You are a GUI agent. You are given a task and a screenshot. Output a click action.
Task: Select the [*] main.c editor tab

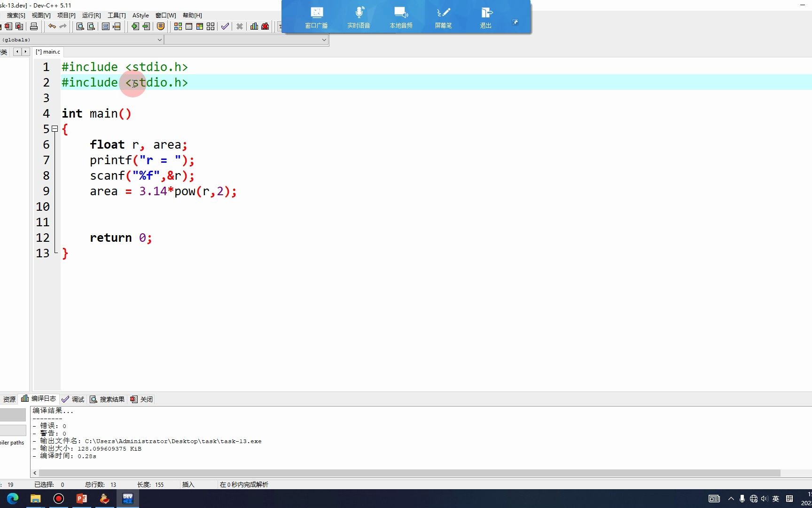coord(48,52)
